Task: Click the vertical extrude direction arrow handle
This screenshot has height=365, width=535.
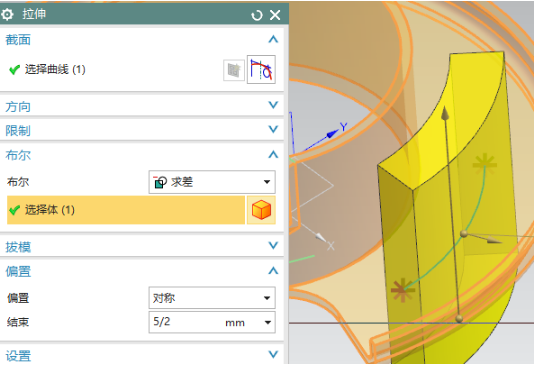Action: tap(445, 114)
